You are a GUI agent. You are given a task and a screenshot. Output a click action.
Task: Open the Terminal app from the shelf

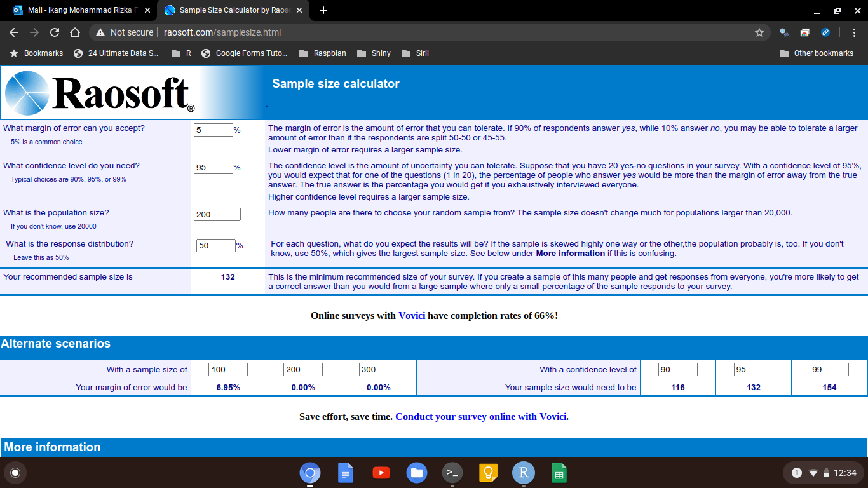coord(452,473)
